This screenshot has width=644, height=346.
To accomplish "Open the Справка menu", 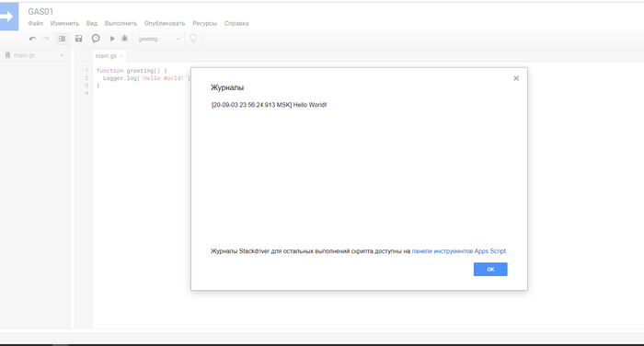I will tap(236, 23).
